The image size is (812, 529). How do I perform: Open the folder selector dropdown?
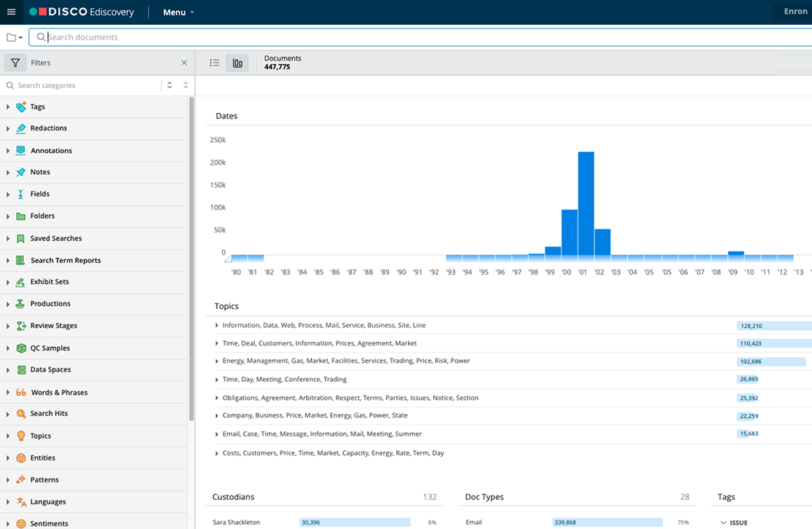[15, 37]
